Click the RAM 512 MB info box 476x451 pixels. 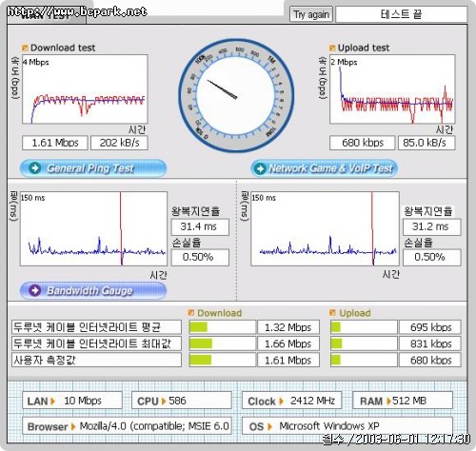click(x=403, y=401)
